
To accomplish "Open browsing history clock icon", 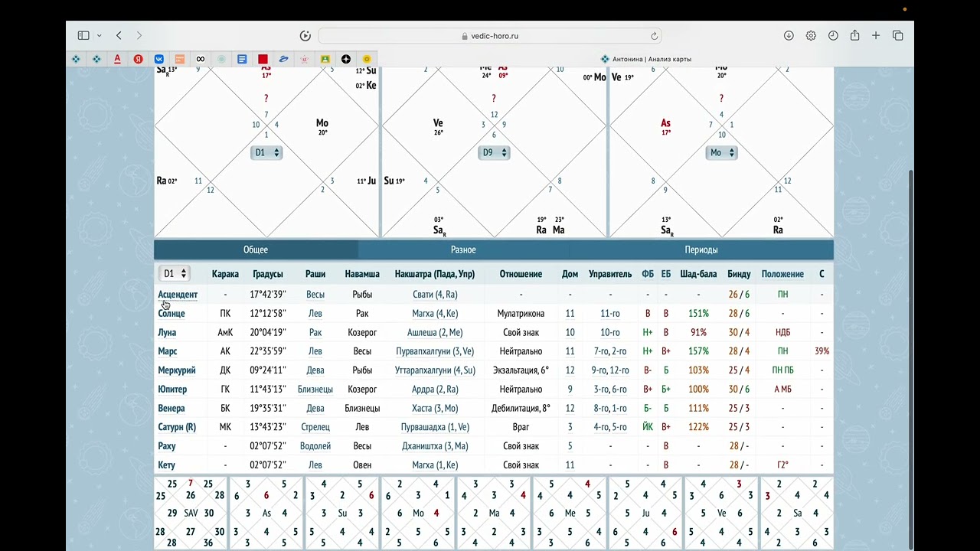I will [x=833, y=36].
